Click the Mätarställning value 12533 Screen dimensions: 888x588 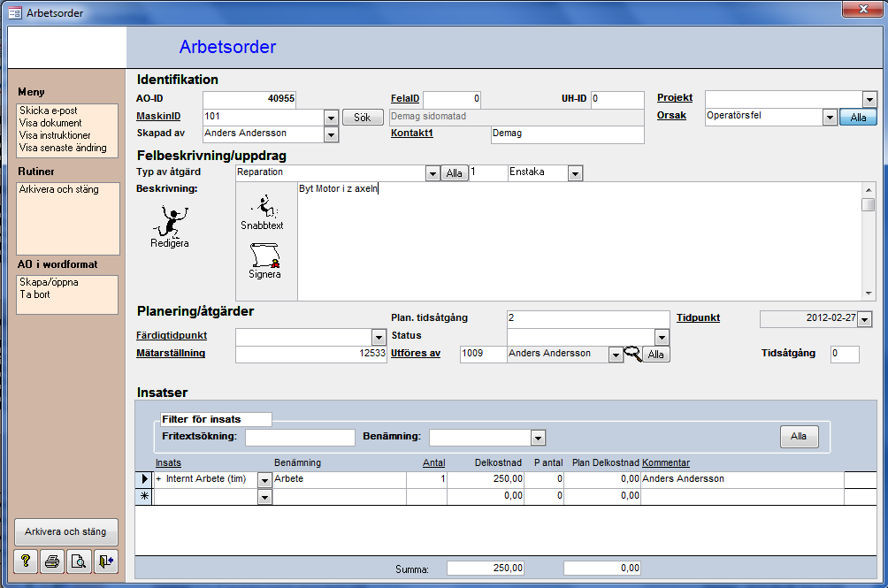[311, 355]
